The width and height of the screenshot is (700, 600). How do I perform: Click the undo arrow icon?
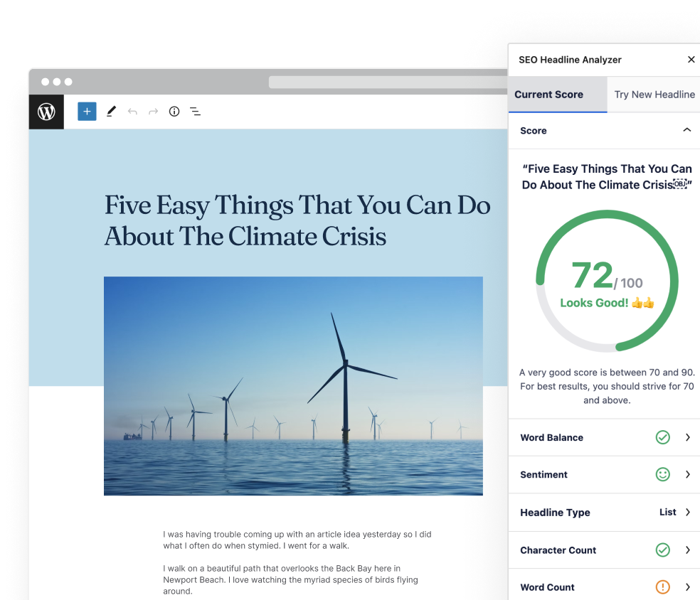(x=132, y=112)
